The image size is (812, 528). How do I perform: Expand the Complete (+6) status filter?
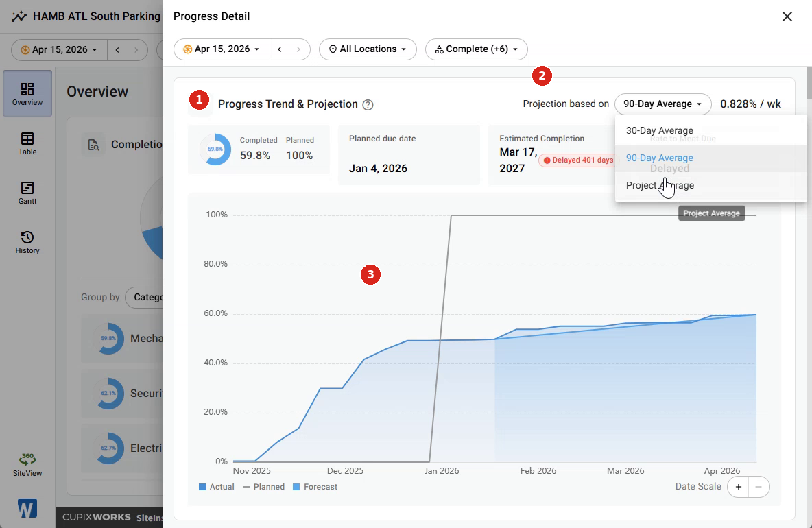tap(477, 49)
